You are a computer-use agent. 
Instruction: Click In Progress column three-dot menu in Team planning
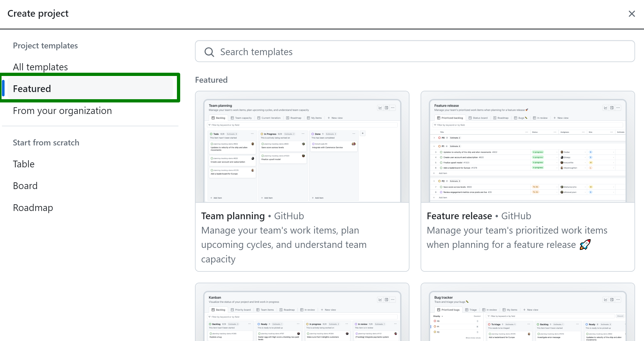pos(303,134)
